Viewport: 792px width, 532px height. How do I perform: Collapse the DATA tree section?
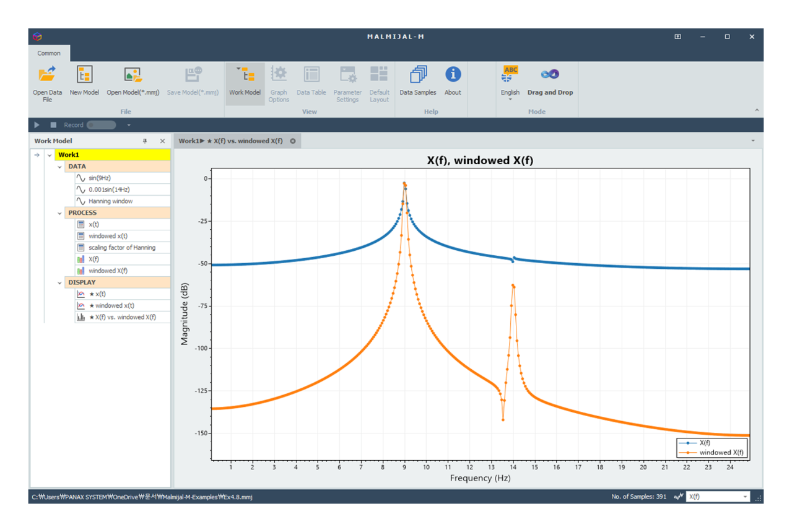pos(60,167)
